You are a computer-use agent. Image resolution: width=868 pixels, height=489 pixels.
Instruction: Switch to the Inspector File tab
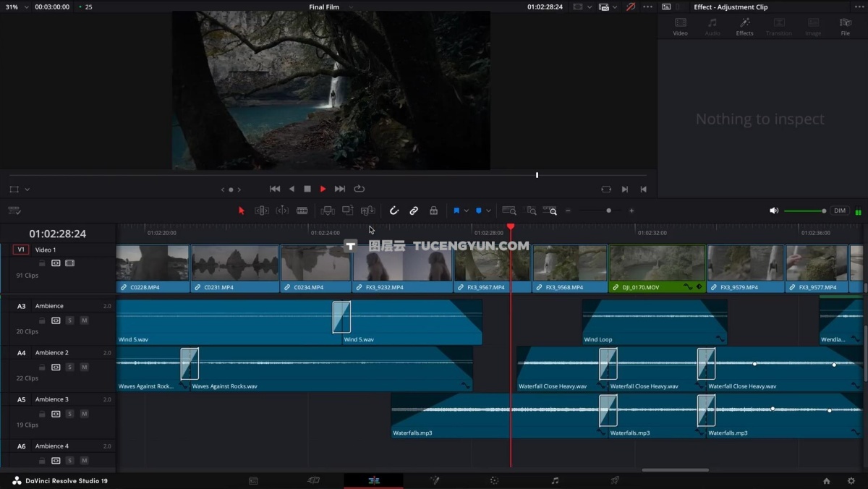coord(845,27)
